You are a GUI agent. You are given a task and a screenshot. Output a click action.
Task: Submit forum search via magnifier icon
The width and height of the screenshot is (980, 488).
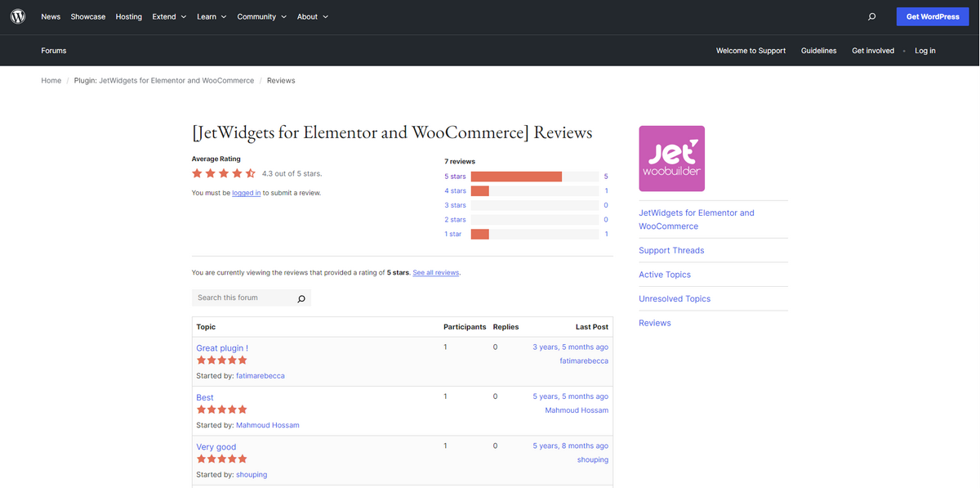[301, 298]
